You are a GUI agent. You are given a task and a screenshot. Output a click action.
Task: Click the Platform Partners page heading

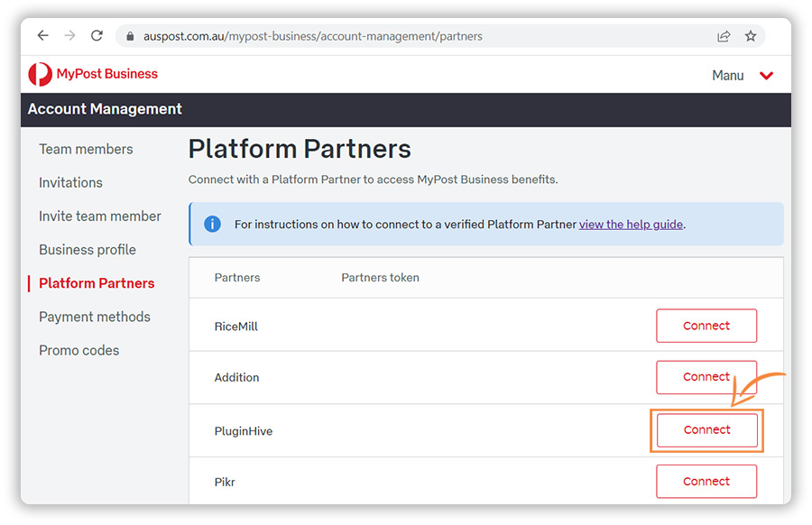point(300,149)
